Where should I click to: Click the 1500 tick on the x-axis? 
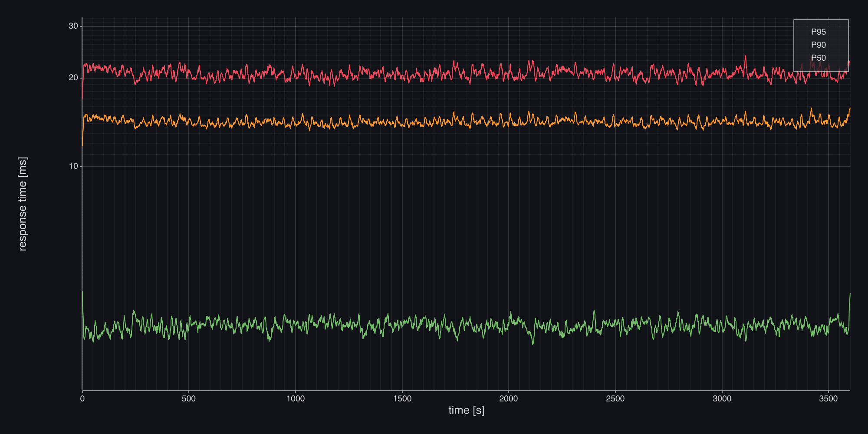pyautogui.click(x=402, y=399)
